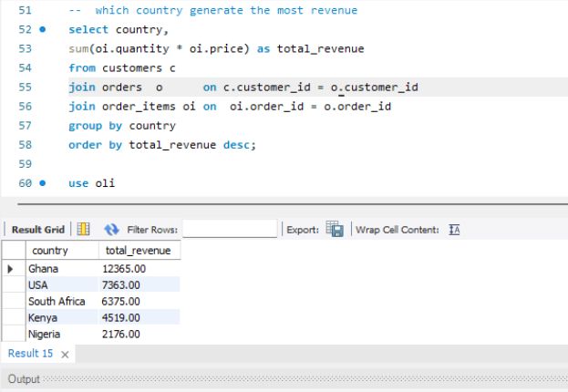Select the Result 15 tab

(30, 353)
